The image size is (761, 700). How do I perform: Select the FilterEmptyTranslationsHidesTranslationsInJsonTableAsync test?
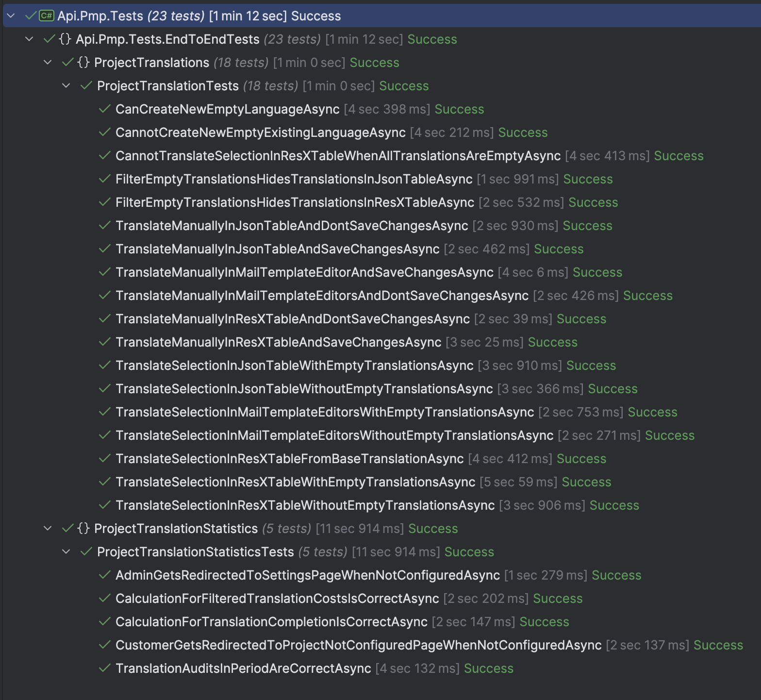tap(294, 179)
